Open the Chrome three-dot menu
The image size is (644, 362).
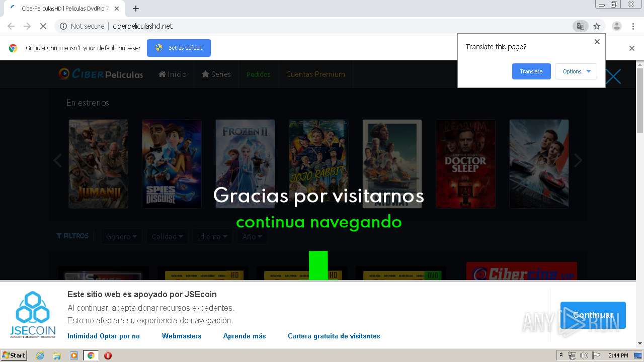click(633, 26)
